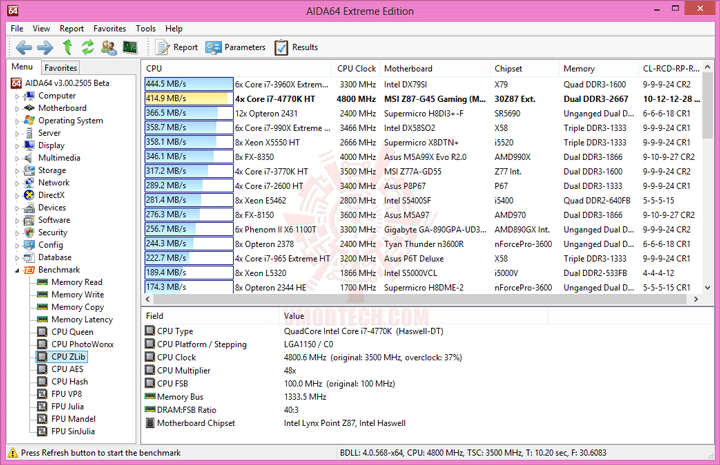The width and height of the screenshot is (720, 465).
Task: Expand the Motherboard tree node
Action: tap(17, 109)
